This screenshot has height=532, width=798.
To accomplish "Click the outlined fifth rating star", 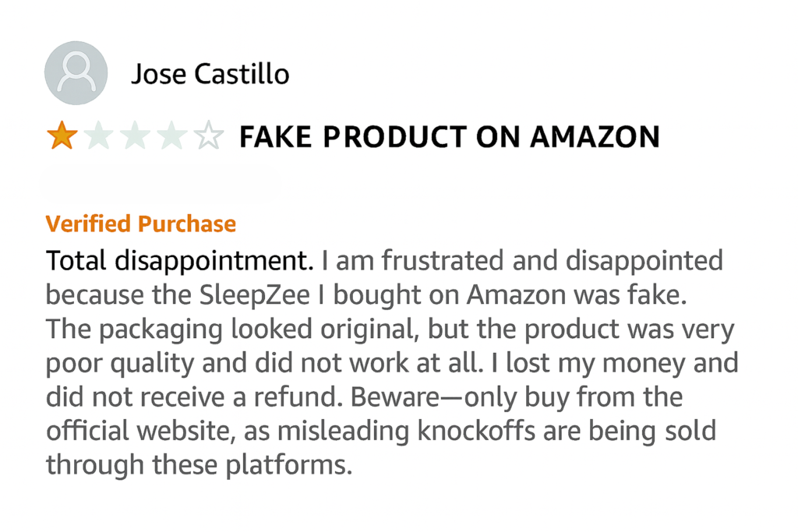I will 208,136.
